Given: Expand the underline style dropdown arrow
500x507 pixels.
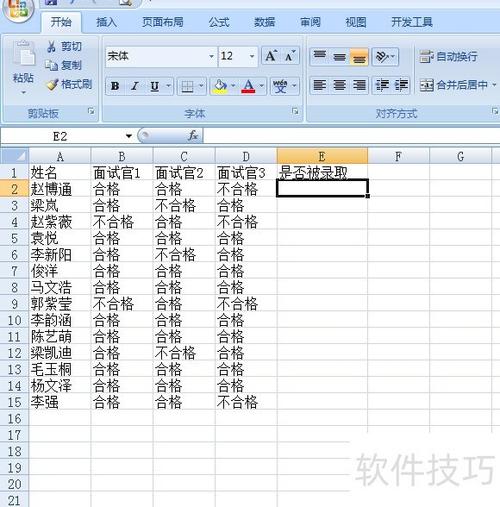Looking at the screenshot, I should coord(169,86).
